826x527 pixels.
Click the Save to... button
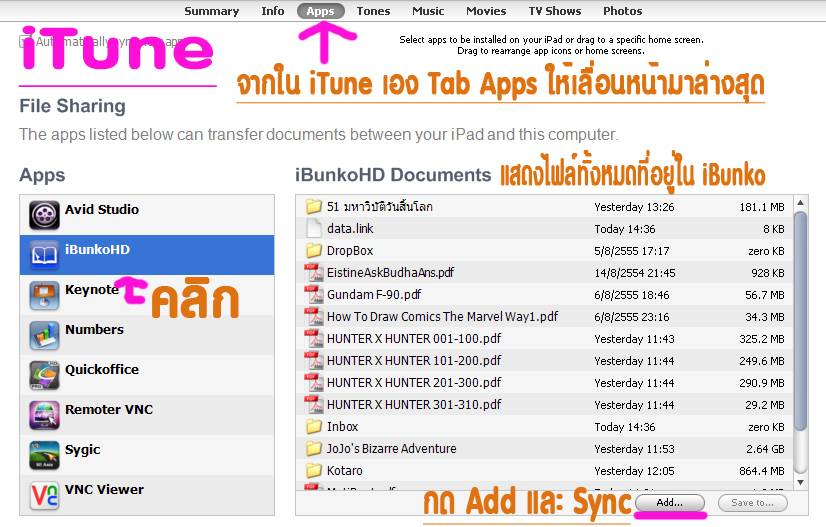(x=753, y=503)
